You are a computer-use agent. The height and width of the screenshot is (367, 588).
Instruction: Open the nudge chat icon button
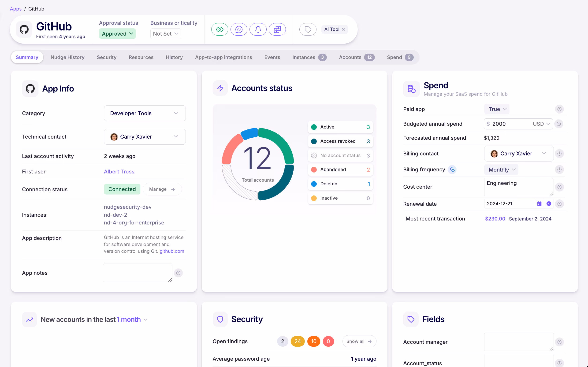click(x=239, y=29)
